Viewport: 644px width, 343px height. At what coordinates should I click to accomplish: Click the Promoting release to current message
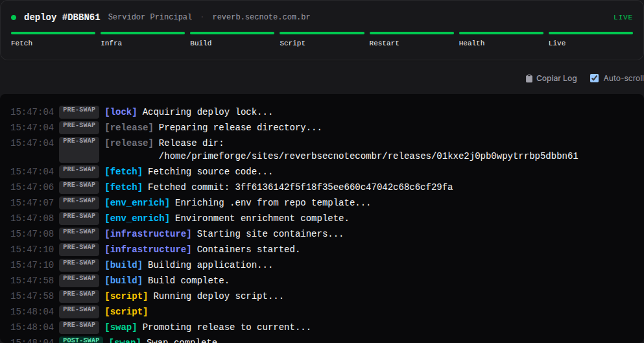227,327
